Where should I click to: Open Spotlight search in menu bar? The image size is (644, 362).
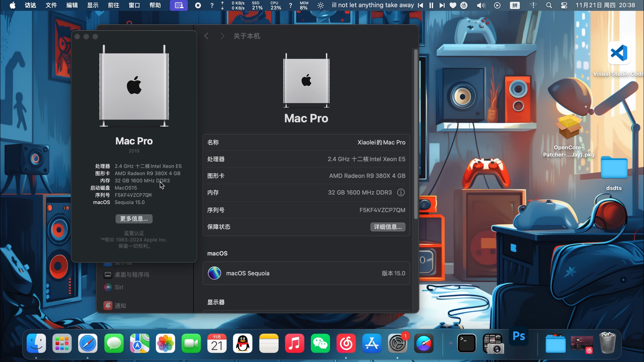coord(549,5)
